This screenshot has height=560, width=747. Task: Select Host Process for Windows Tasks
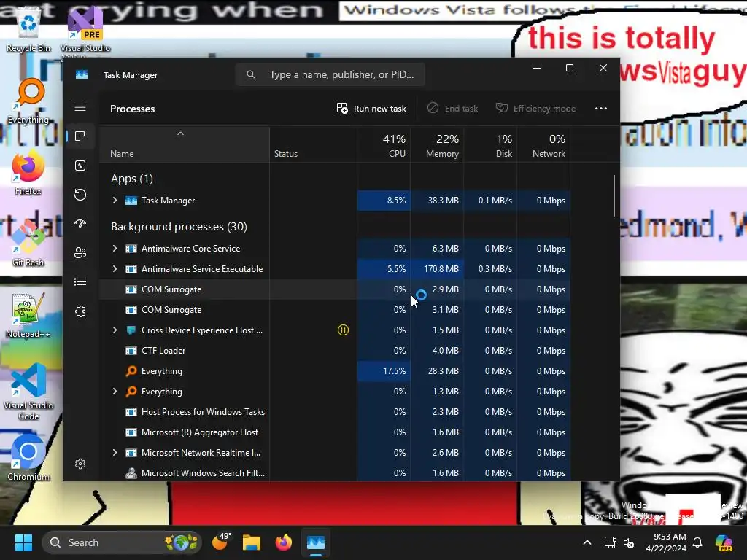point(335,412)
